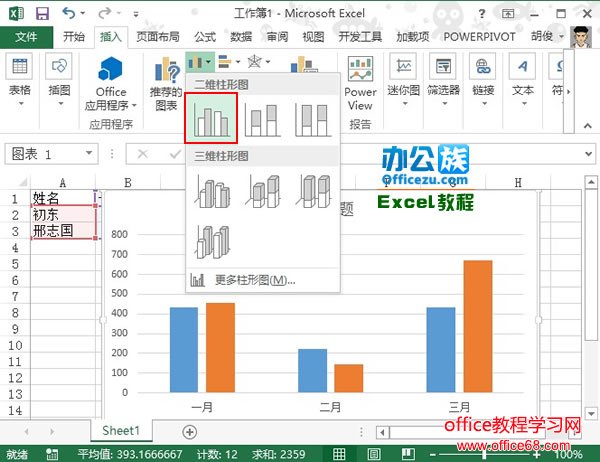Select the 3D clustered column chart
This screenshot has height=462, width=600.
point(213,191)
